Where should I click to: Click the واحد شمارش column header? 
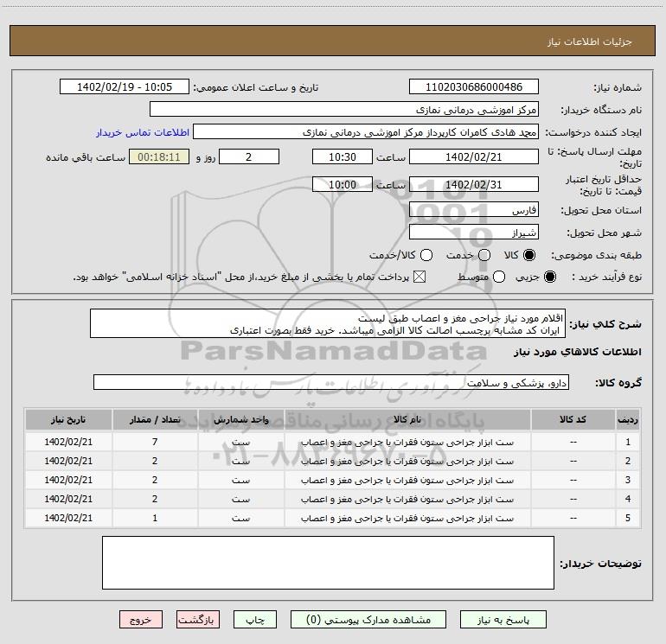point(240,419)
